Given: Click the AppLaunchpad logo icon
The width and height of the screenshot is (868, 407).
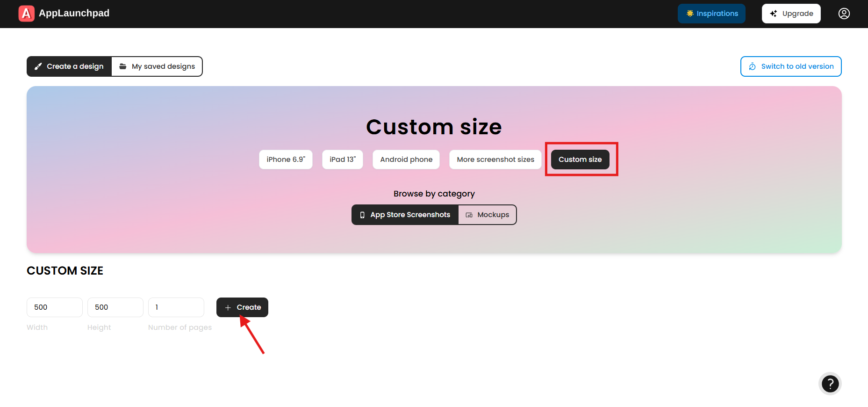Looking at the screenshot, I should [x=26, y=14].
